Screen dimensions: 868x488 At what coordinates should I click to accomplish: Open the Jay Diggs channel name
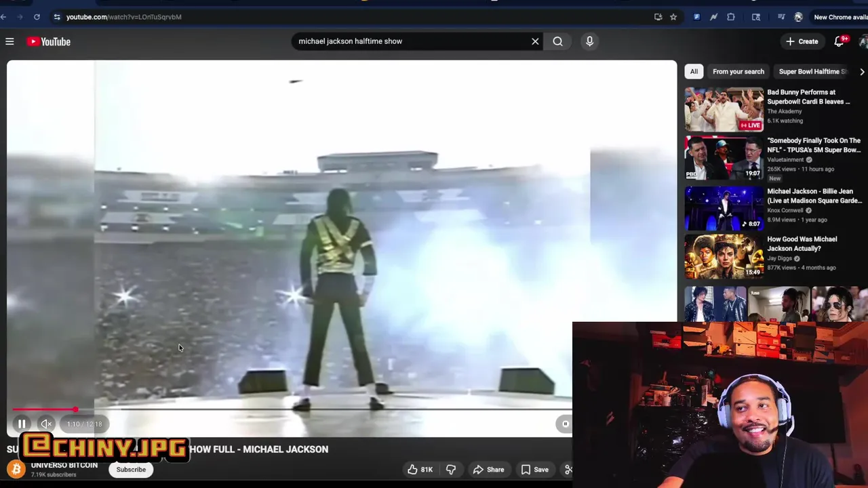pyautogui.click(x=779, y=259)
